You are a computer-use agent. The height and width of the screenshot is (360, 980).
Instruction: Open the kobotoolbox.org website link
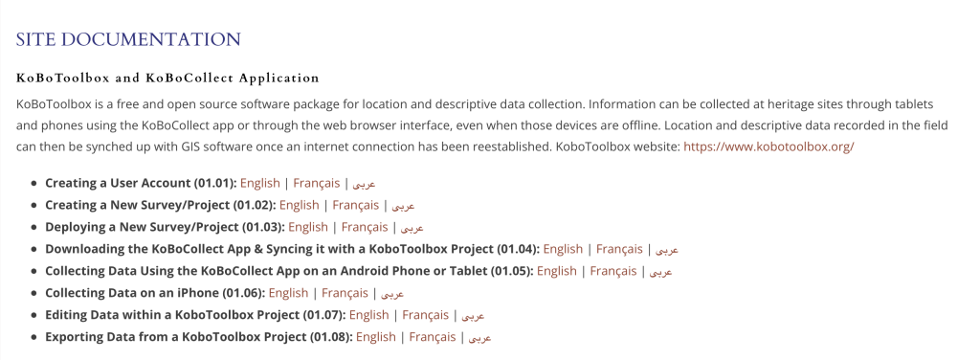coord(768,147)
